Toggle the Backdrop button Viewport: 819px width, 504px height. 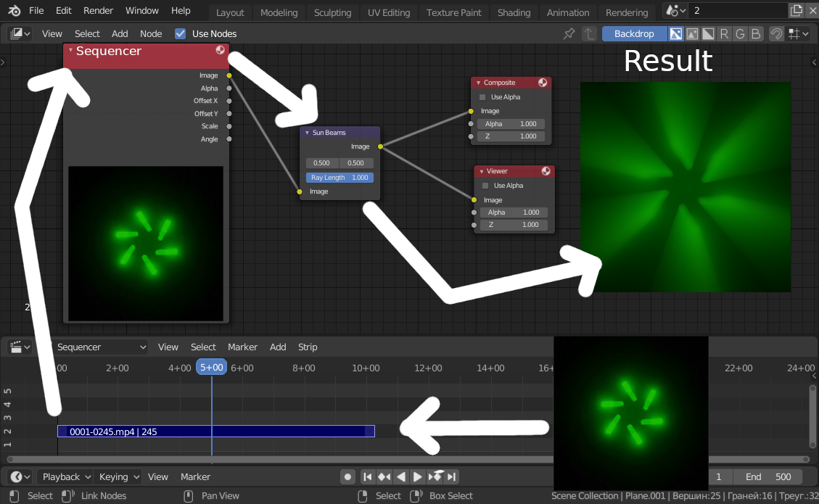(634, 34)
